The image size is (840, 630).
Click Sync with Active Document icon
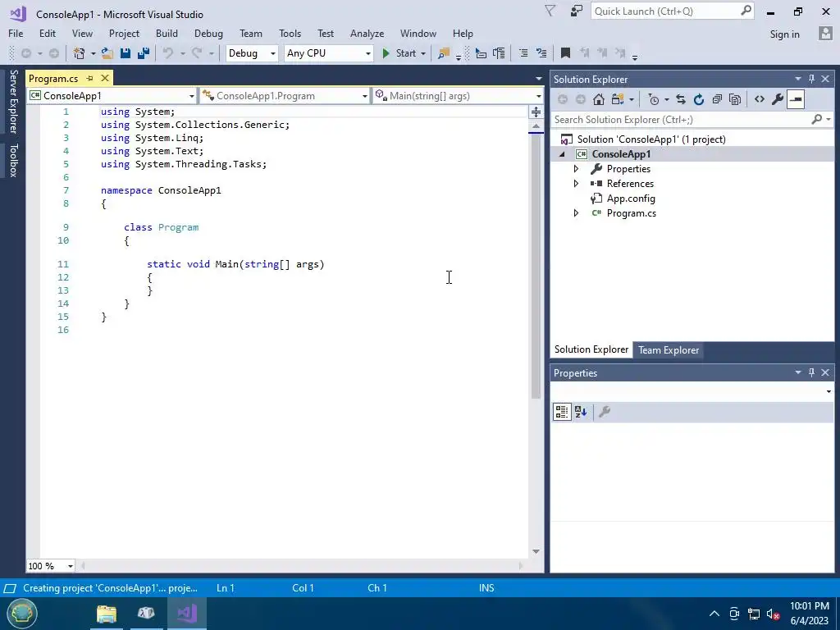(680, 99)
